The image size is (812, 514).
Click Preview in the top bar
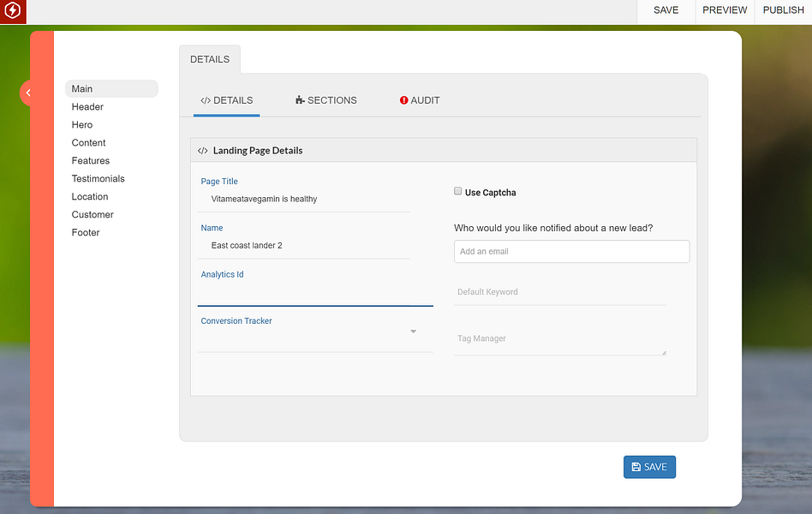[x=725, y=10]
